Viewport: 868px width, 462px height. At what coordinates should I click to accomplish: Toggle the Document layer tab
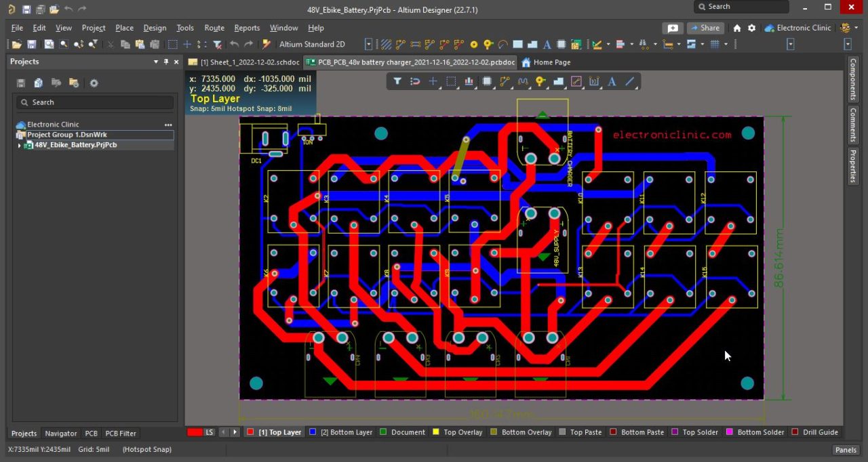tap(402, 432)
